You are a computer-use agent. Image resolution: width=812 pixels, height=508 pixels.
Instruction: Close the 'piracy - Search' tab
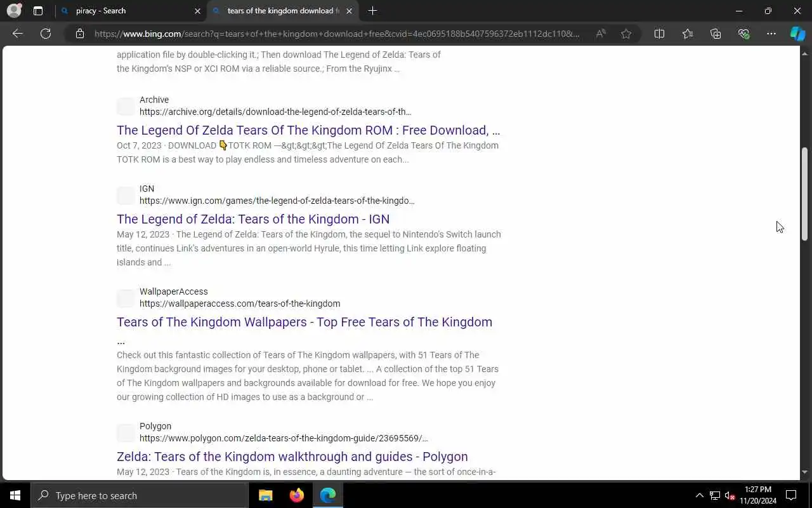(197, 11)
